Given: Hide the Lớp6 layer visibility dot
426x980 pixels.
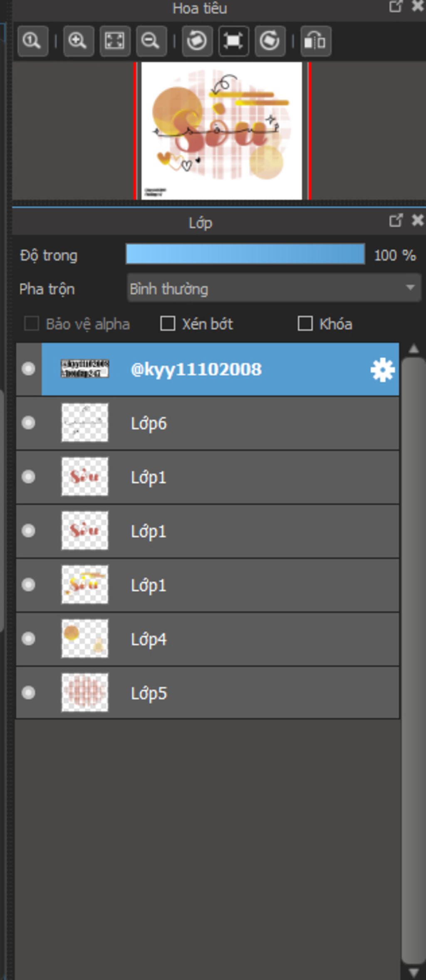Looking at the screenshot, I should (28, 423).
